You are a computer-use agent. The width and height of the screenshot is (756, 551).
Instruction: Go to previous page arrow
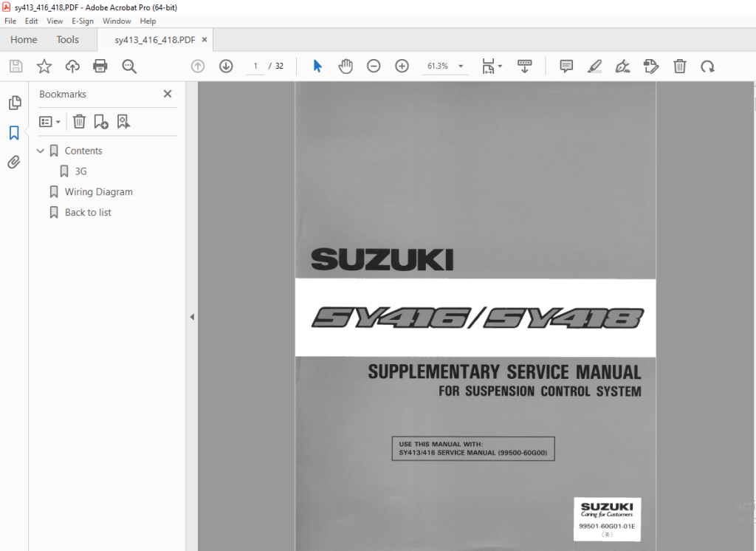(x=198, y=66)
